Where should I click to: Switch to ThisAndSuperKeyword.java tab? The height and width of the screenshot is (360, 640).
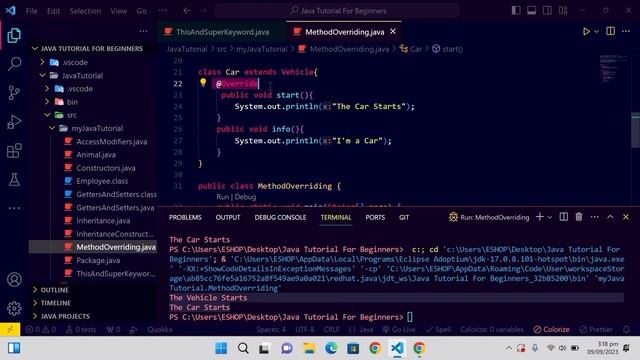click(222, 32)
